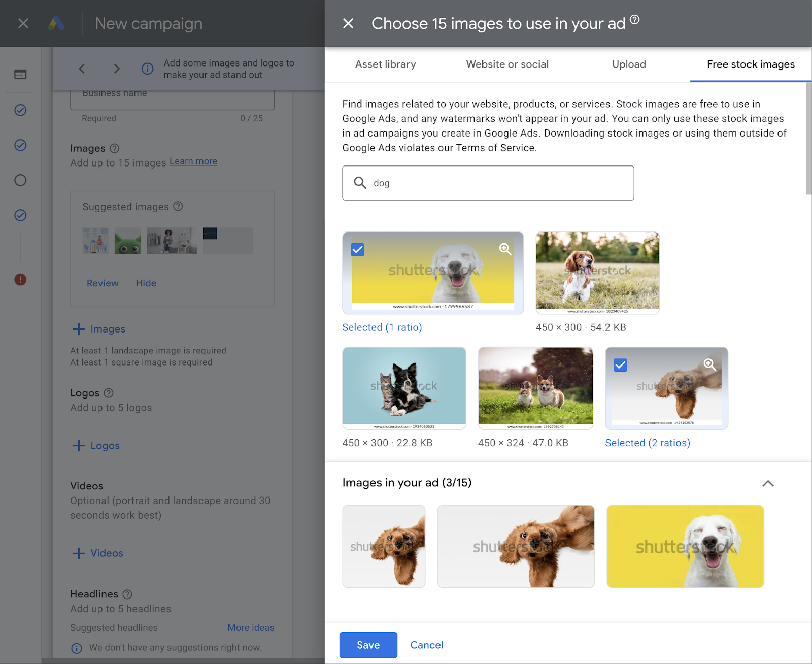Open the Learn more link under Images
The height and width of the screenshot is (664, 812).
(x=193, y=161)
